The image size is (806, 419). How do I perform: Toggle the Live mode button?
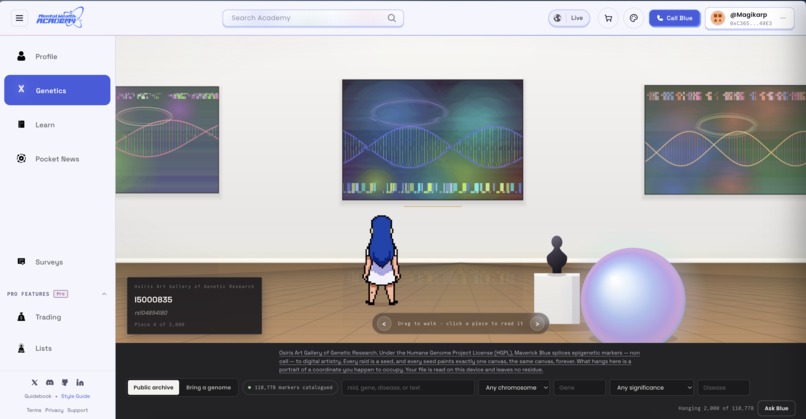pyautogui.click(x=569, y=18)
